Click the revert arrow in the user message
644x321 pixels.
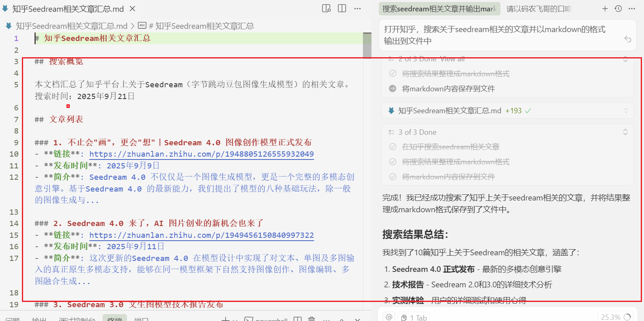tap(628, 39)
